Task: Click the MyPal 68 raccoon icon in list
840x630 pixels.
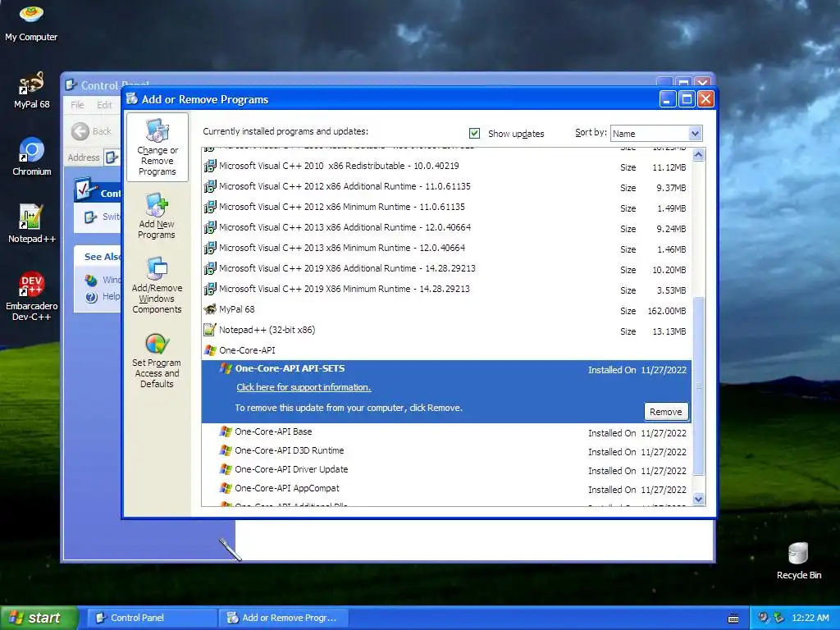Action: coord(210,309)
